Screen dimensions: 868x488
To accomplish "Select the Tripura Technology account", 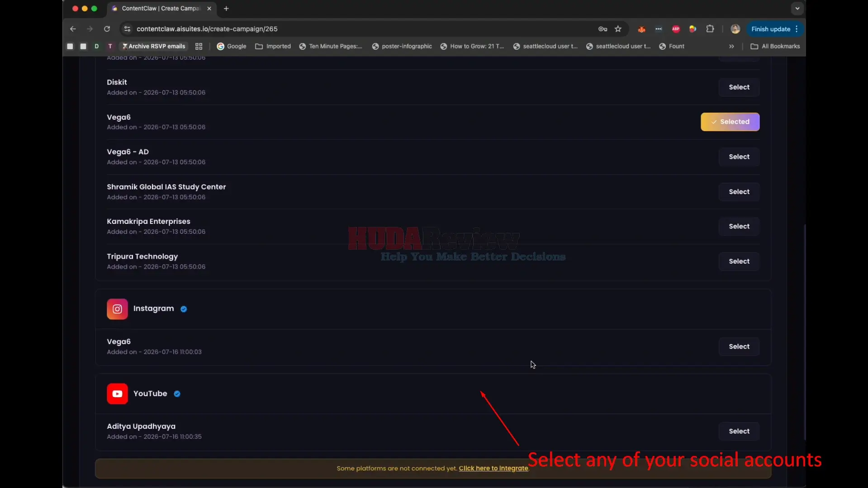I will coord(739,261).
